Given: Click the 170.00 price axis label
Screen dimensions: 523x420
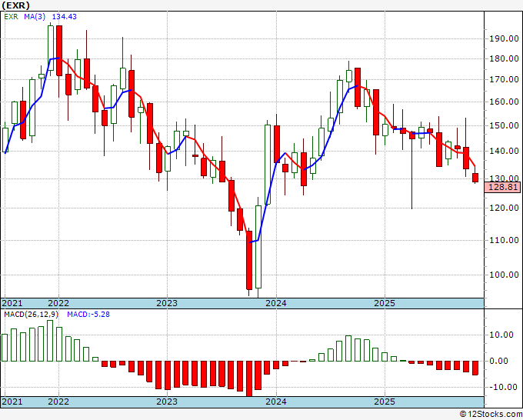Looking at the screenshot, I should tap(504, 79).
